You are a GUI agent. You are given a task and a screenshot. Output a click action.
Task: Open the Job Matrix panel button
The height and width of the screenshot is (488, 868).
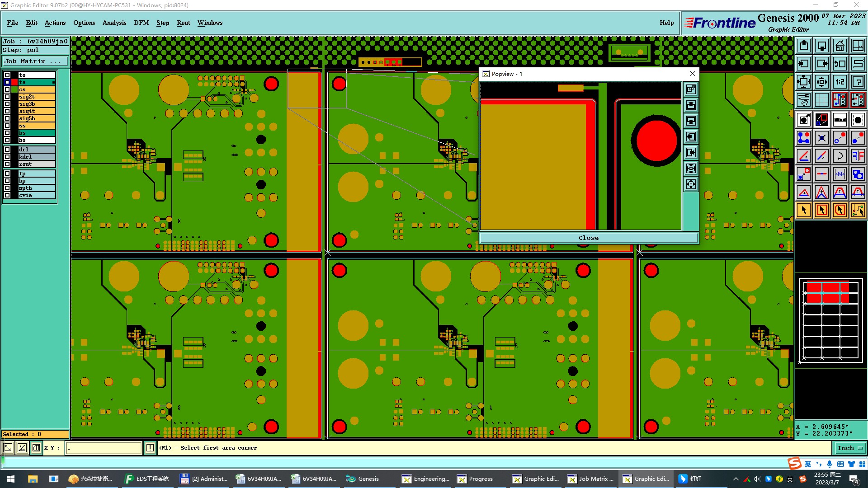(x=35, y=61)
